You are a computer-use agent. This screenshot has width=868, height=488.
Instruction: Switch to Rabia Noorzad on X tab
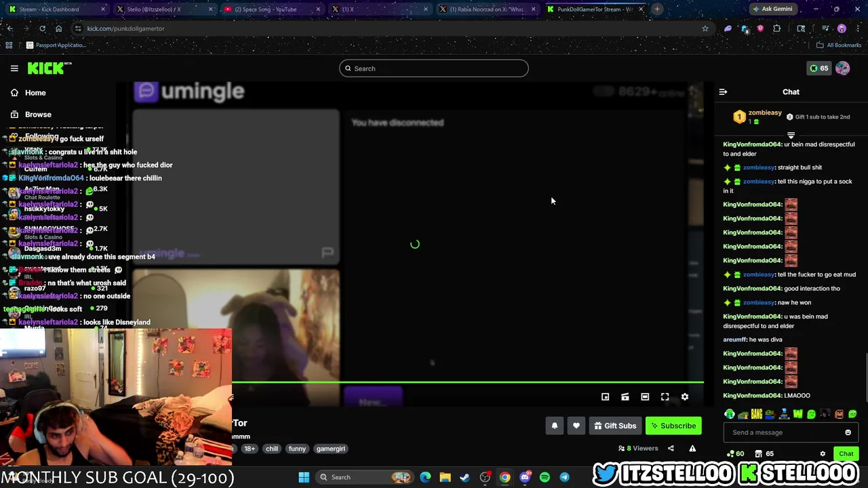click(488, 9)
